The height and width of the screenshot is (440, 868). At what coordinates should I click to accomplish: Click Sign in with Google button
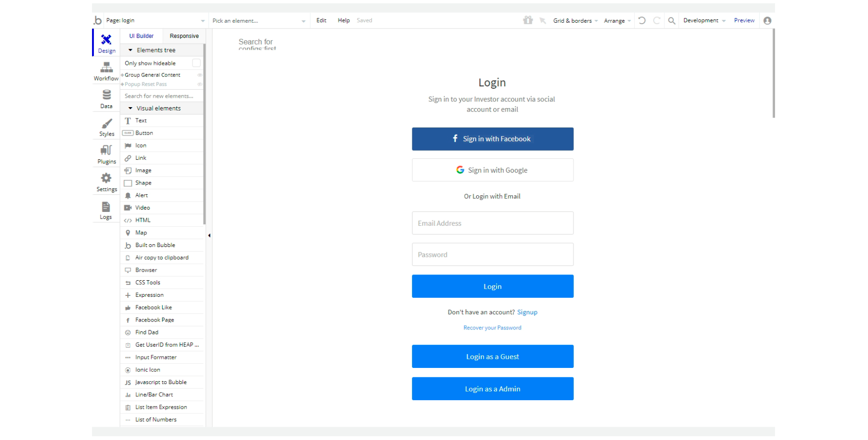(x=492, y=170)
